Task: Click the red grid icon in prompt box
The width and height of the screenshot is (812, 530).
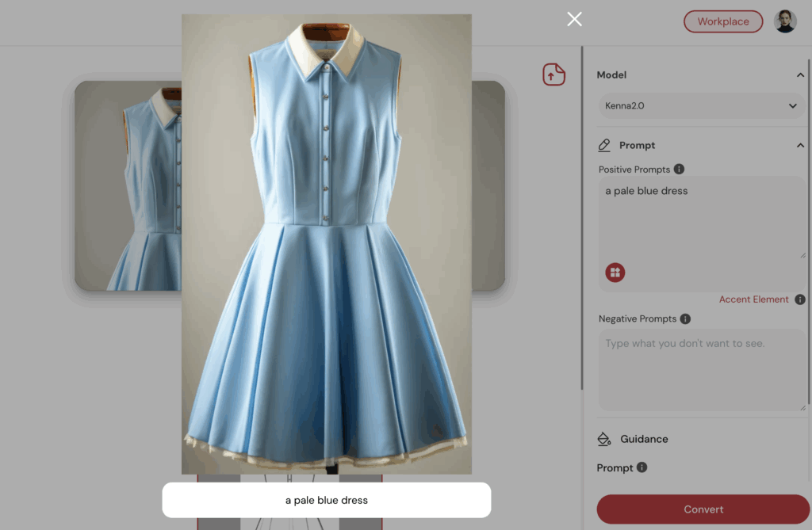Action: (x=615, y=273)
